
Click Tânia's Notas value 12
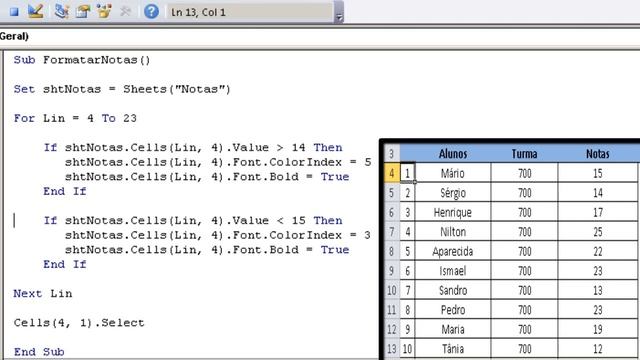point(598,349)
